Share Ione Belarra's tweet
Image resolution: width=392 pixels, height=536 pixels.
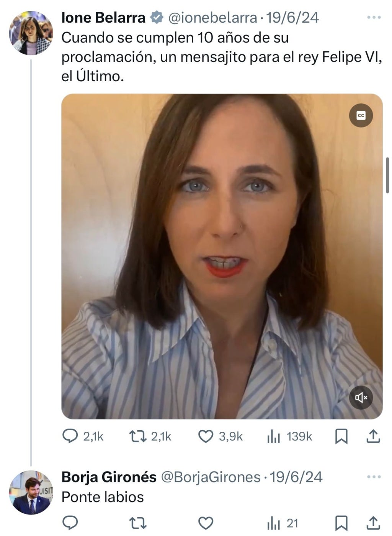[x=373, y=436]
